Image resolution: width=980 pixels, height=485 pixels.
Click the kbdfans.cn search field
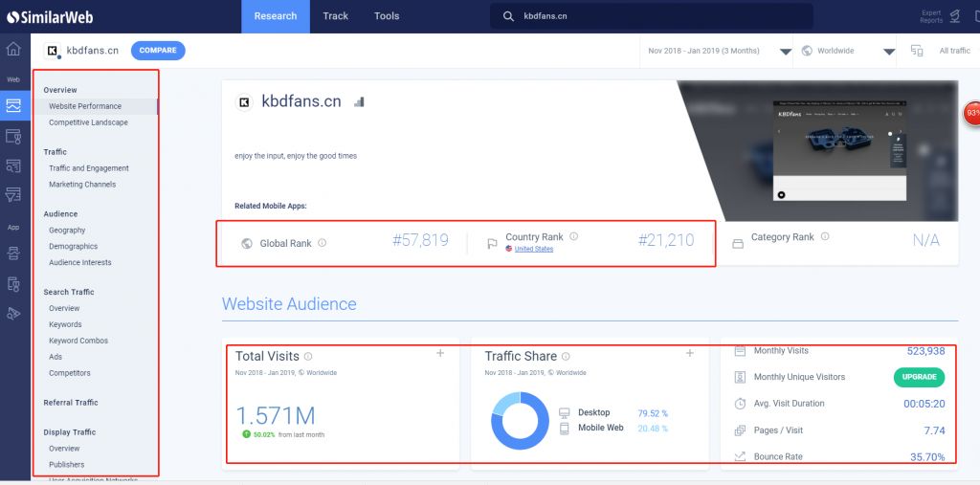click(x=660, y=16)
